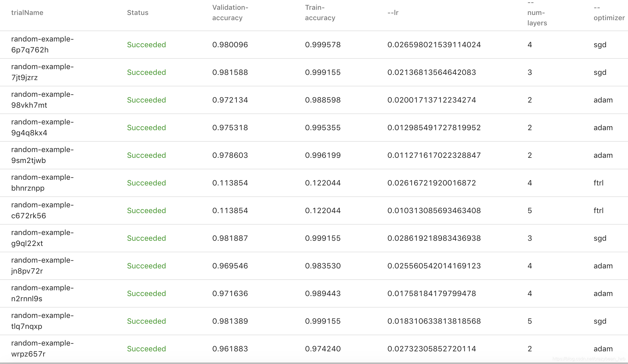
Task: Select trial random-example-98vkh7mt
Action: pos(42,100)
